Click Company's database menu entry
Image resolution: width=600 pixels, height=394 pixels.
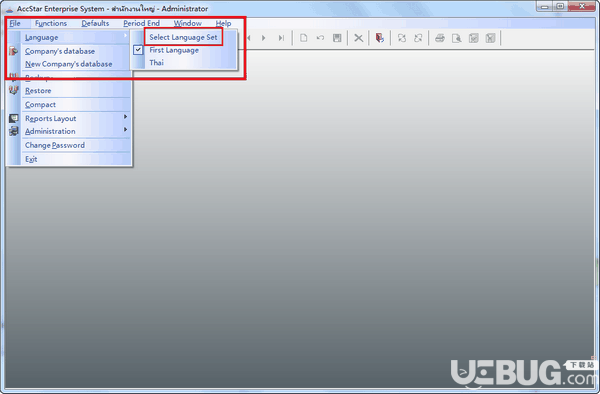click(x=60, y=51)
